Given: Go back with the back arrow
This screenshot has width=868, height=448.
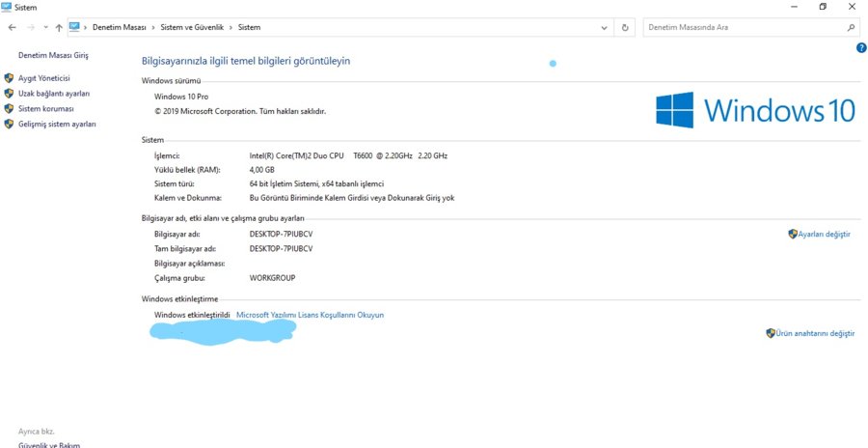Looking at the screenshot, I should [x=13, y=27].
